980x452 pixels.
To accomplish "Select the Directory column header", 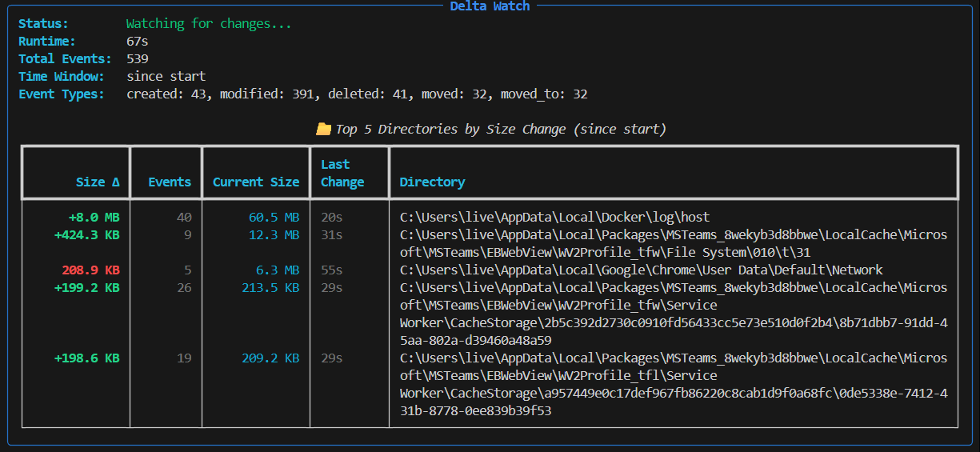I will (x=432, y=182).
